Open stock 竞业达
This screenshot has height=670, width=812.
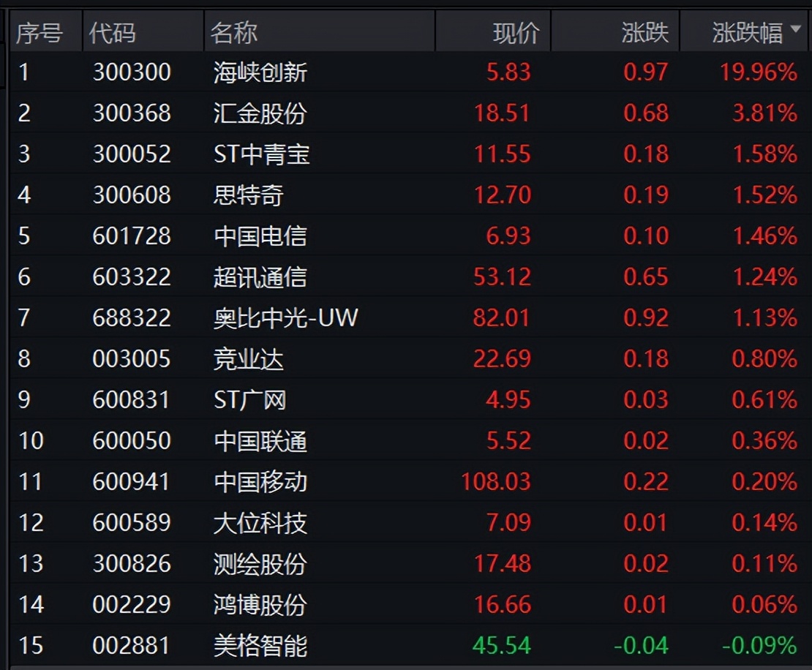249,359
